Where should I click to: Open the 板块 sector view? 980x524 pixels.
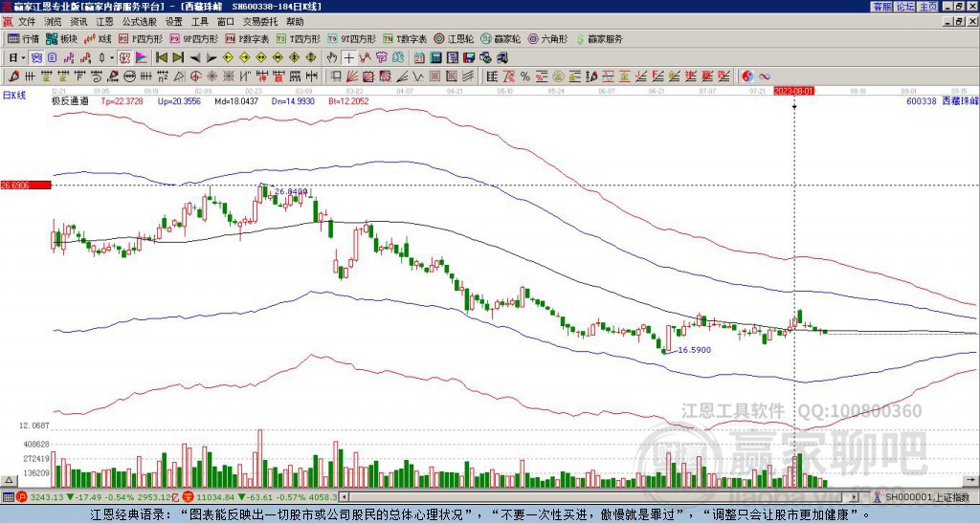tap(62, 38)
